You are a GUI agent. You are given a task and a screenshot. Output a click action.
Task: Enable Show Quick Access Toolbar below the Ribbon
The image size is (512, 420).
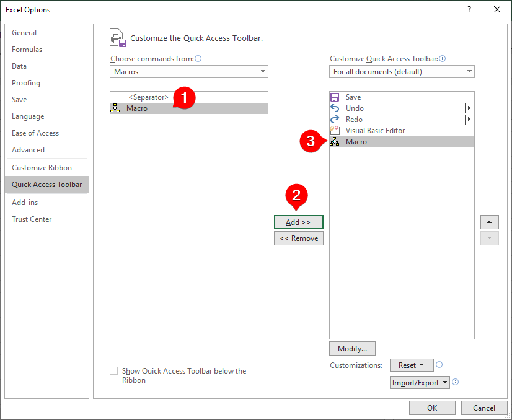113,371
